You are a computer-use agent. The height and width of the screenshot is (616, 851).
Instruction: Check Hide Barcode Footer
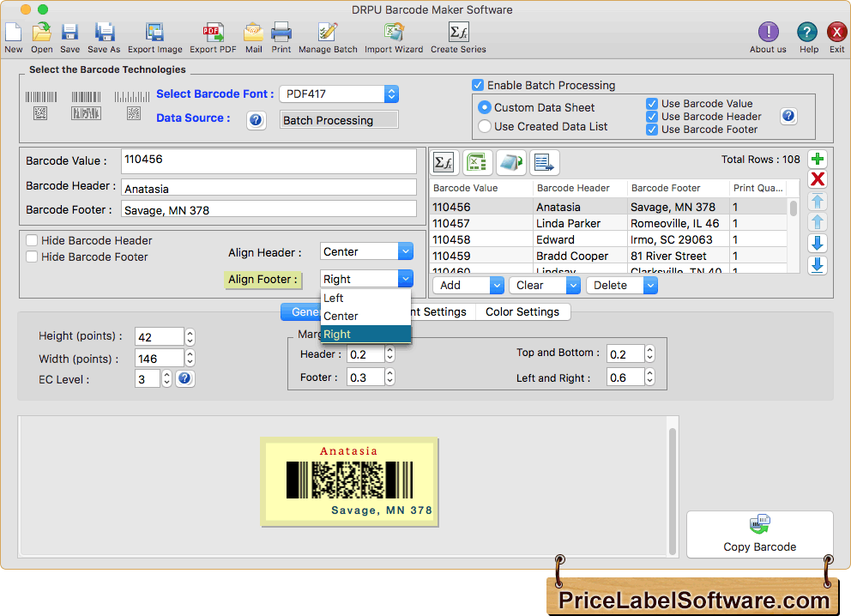(32, 257)
